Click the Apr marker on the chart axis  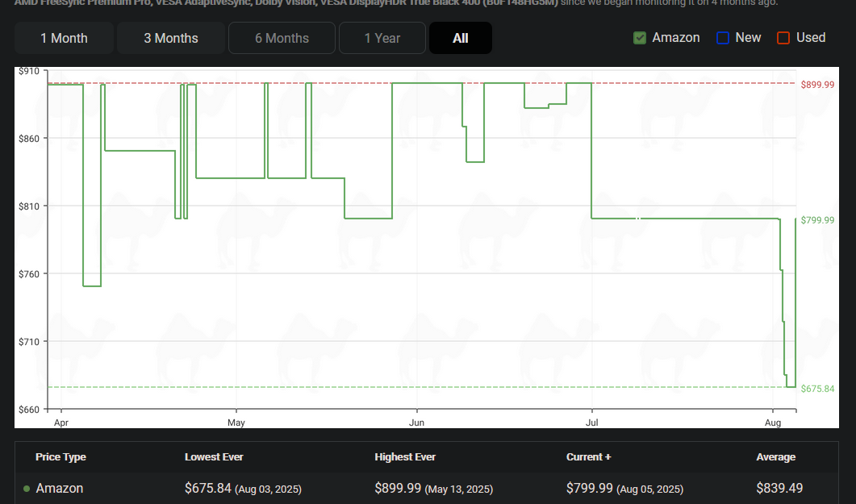click(61, 423)
